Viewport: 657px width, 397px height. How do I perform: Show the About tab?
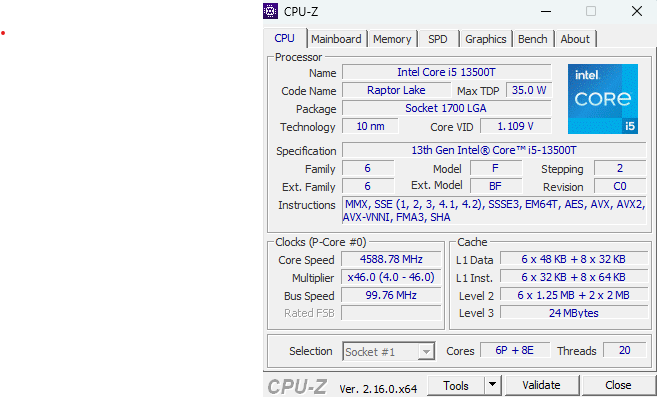coord(575,39)
